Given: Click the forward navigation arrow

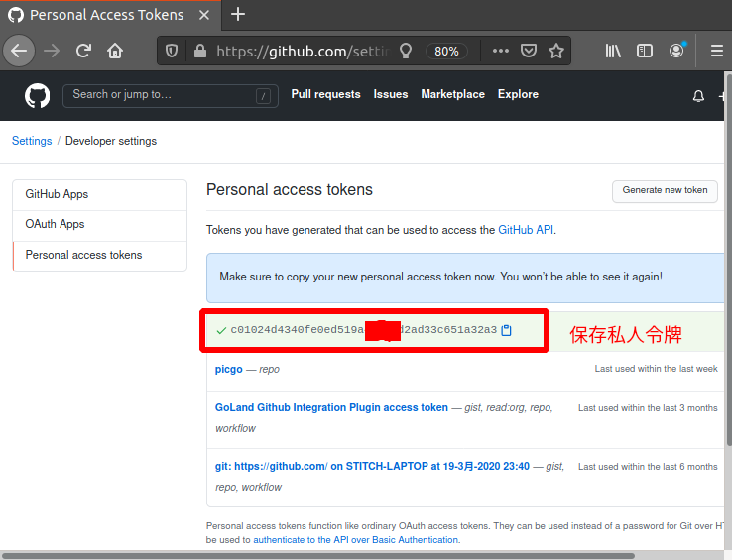Looking at the screenshot, I should (x=52, y=51).
